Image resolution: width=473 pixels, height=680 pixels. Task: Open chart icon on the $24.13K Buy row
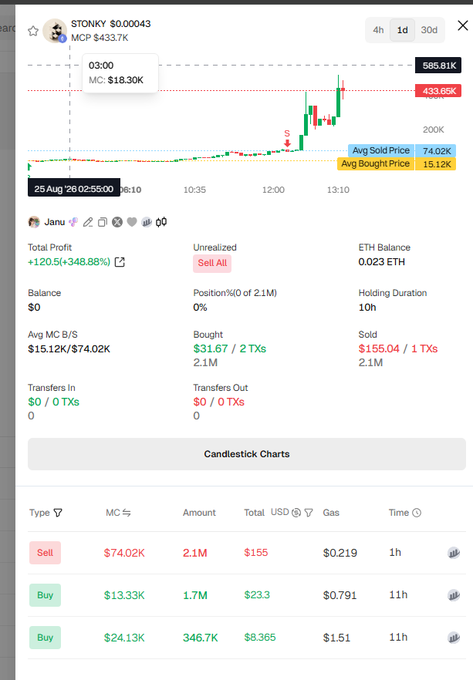pos(453,638)
